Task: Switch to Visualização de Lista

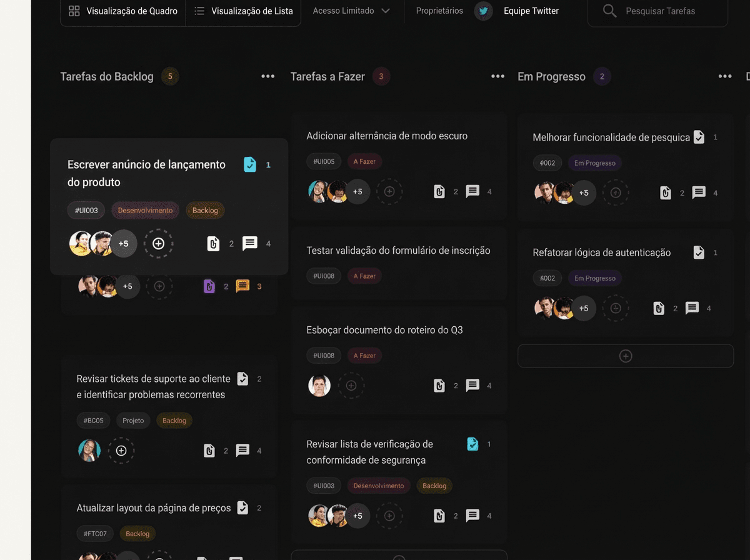Action: coord(243,11)
